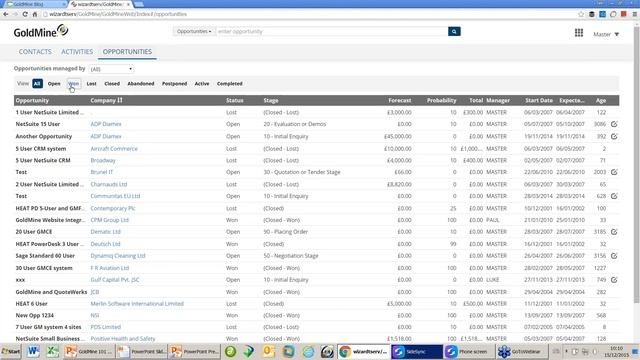Click £45,000.00 forecast value
Screen dimensions: 640x360
pyautogui.click(x=398, y=136)
